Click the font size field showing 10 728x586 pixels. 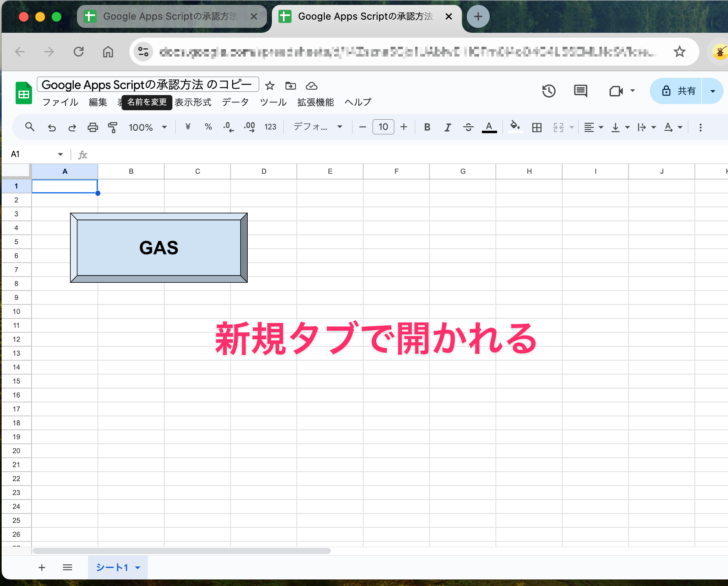[383, 127]
